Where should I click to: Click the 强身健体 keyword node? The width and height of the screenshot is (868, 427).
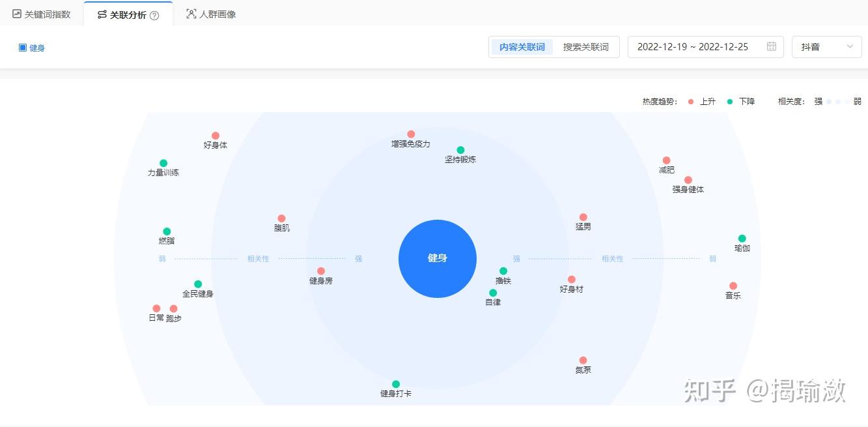coord(688,180)
